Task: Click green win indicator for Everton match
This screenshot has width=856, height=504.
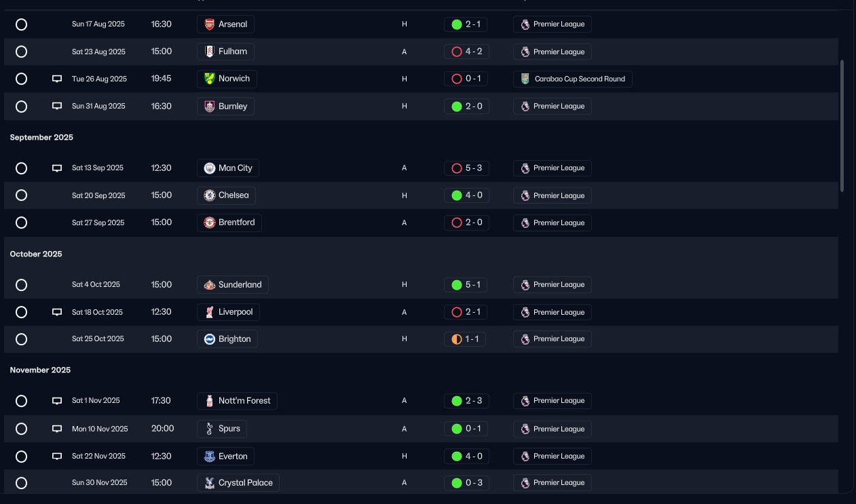Action: 457,457
